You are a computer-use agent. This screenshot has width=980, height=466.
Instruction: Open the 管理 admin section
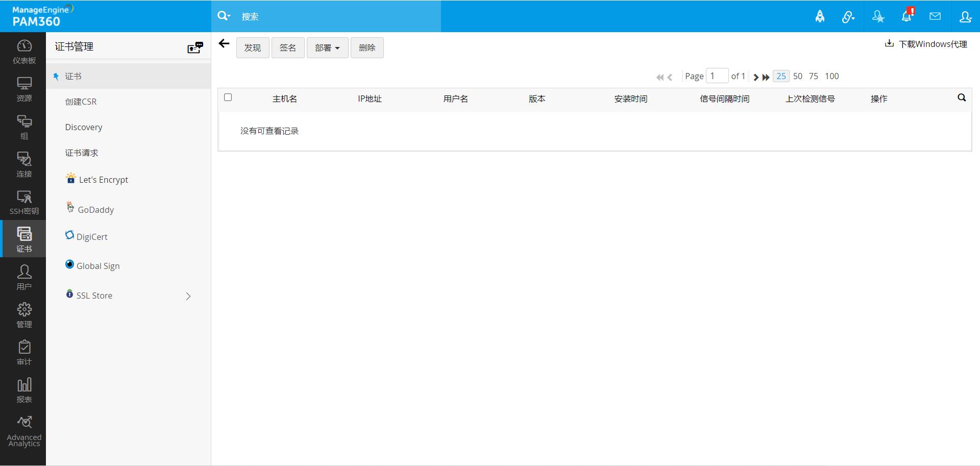24,315
